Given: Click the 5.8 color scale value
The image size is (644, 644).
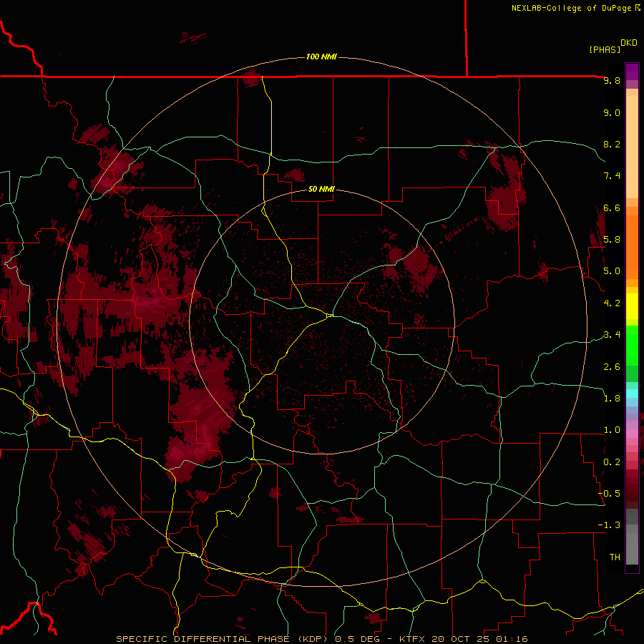Looking at the screenshot, I should coord(612,239).
